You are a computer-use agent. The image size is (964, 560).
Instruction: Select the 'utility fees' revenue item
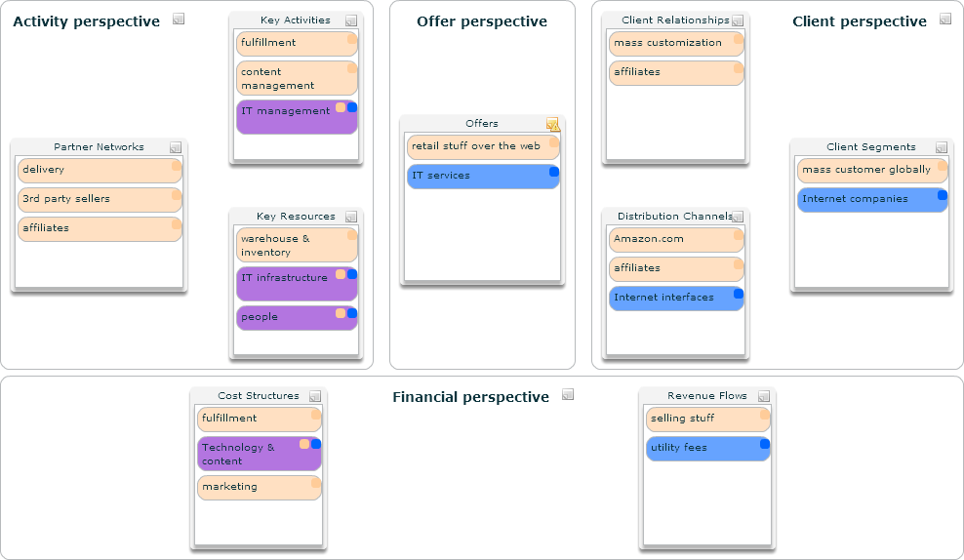coord(701,448)
